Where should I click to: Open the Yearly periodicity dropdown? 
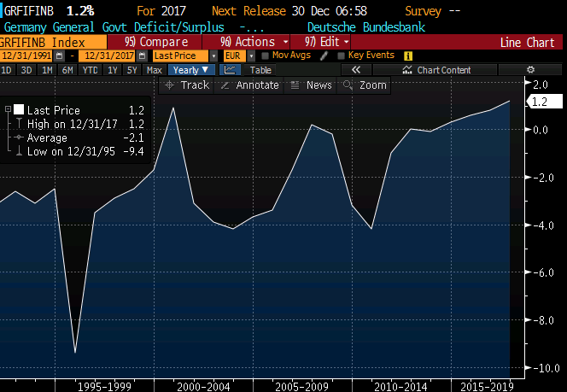(x=192, y=70)
